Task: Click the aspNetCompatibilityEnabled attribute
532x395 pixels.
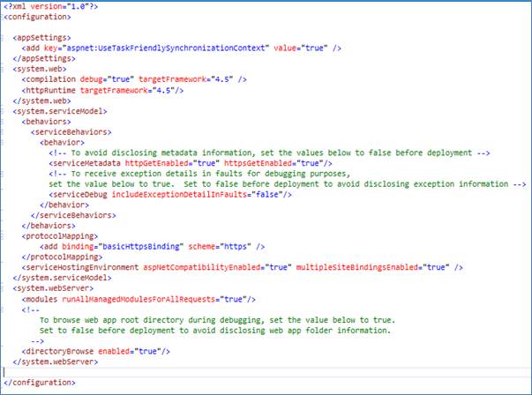Action: pos(201,267)
